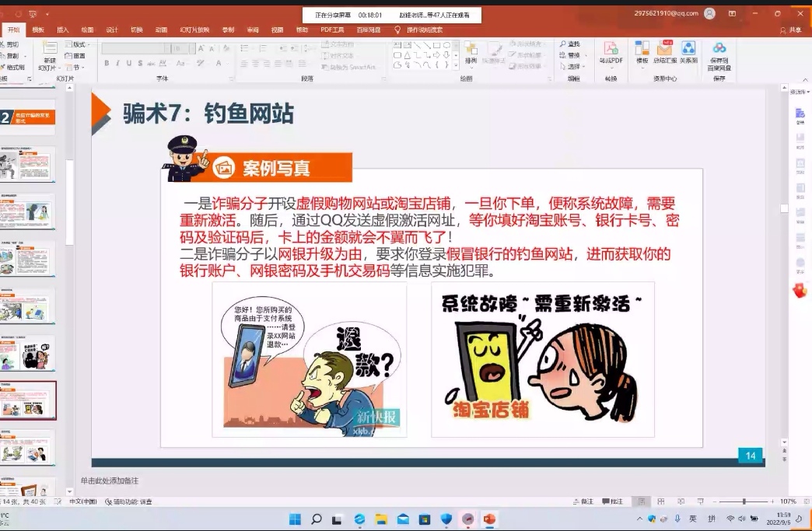The image size is (812, 531).
Task: Open the 幻灯片放映 ribbon tab
Action: 194,30
